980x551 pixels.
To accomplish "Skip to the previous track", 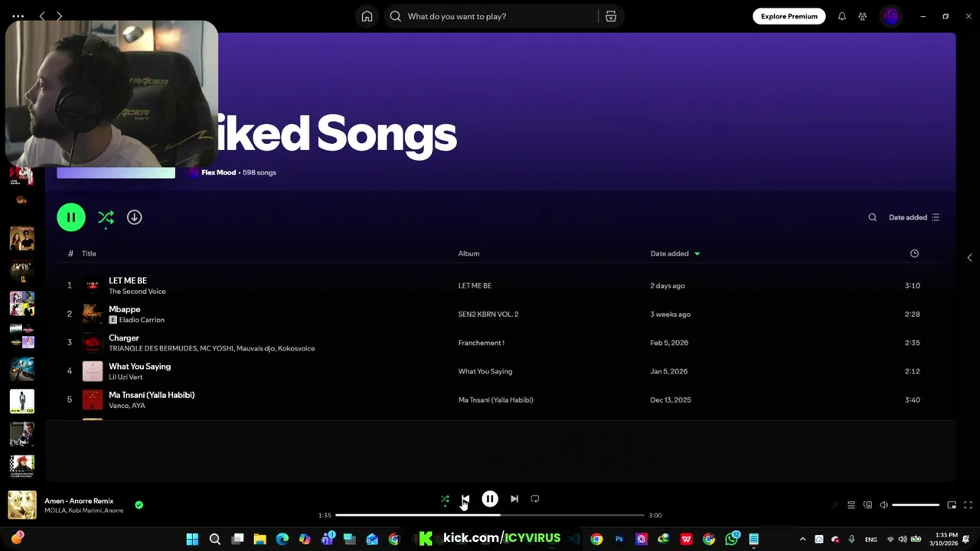I will click(x=465, y=499).
